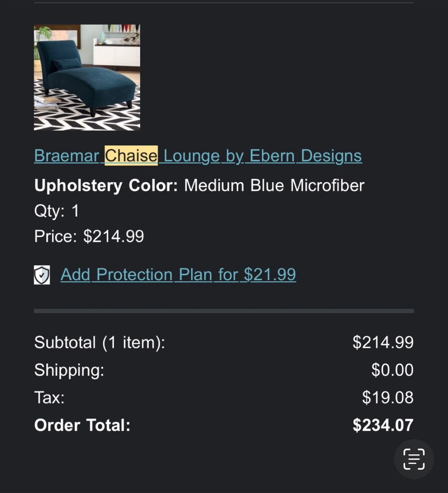Click Add Protection Plan for $21.99 link
The image size is (448, 493).
click(178, 275)
